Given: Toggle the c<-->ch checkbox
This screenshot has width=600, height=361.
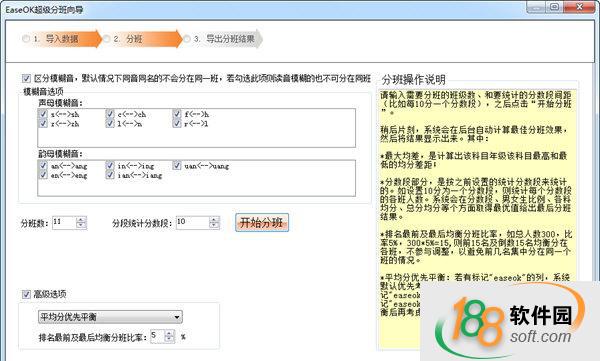Looking at the screenshot, I should (110, 114).
